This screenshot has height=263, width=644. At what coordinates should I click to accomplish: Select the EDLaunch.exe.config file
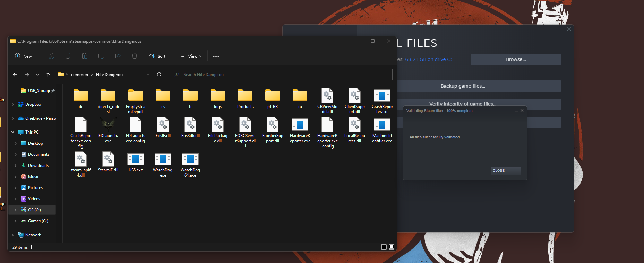coord(136,130)
